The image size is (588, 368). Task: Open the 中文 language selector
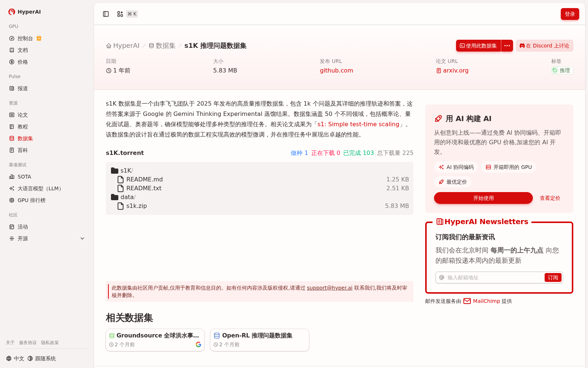(x=15, y=358)
